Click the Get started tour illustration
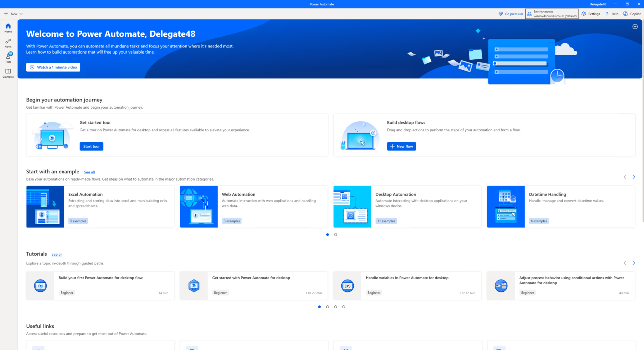644x350 pixels. click(53, 135)
